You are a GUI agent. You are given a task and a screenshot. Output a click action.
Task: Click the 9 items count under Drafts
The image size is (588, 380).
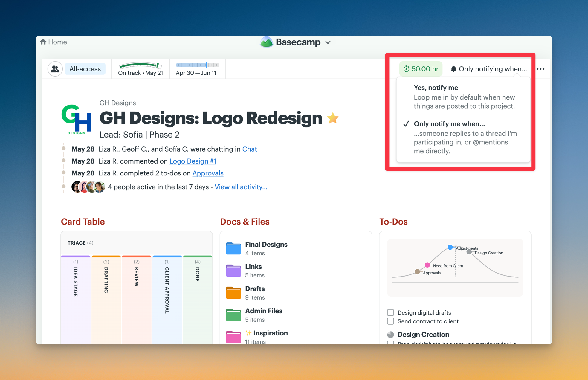click(x=255, y=297)
